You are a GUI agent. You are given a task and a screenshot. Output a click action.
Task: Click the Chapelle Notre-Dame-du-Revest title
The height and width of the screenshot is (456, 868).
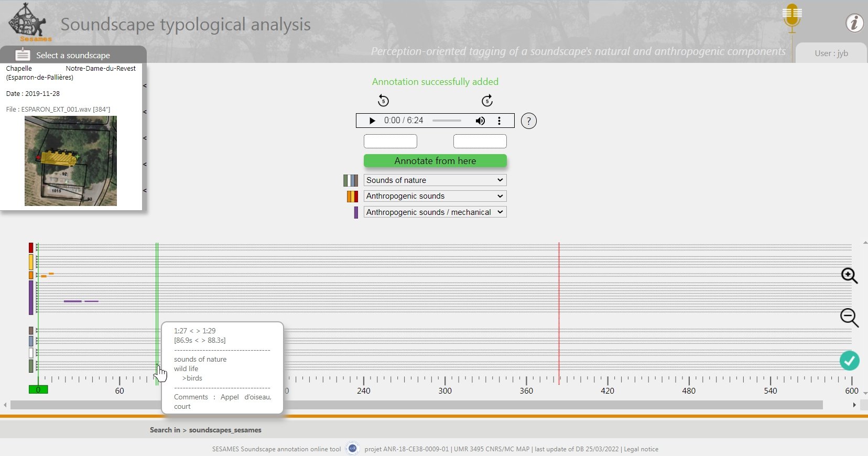[71, 73]
